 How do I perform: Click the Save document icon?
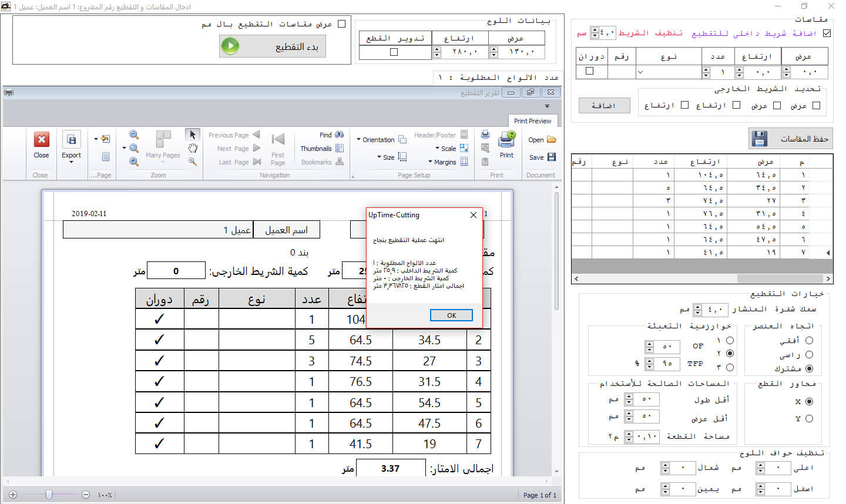point(551,157)
